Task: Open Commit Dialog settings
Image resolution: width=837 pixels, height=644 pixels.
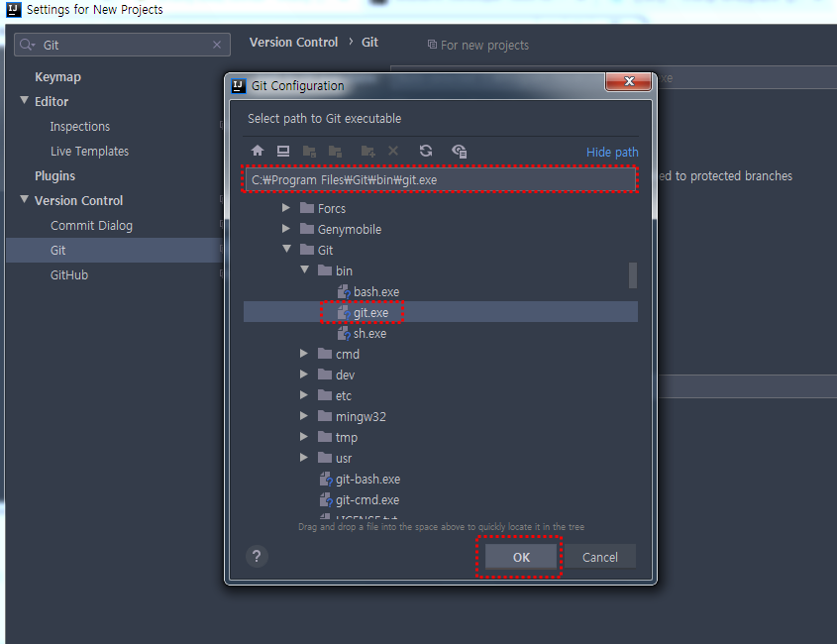Action: coord(91,225)
